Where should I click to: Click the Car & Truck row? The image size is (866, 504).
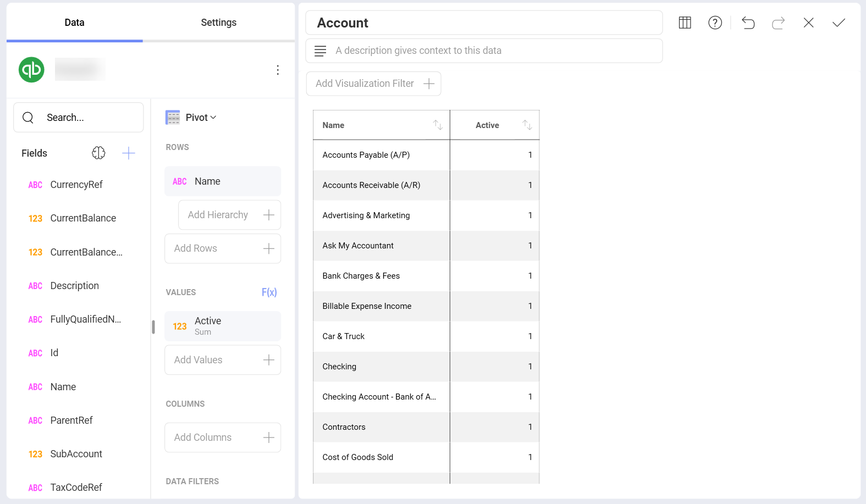click(426, 336)
